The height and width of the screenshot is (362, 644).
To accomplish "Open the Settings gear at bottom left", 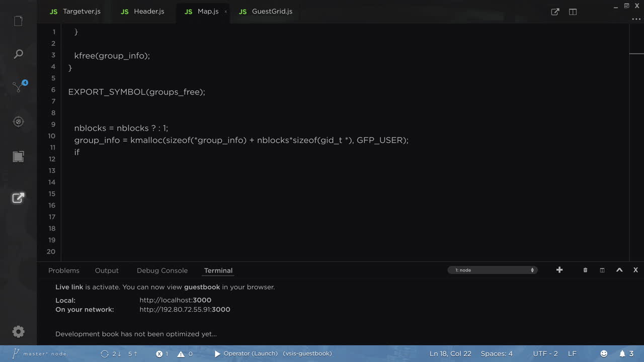I will [18, 331].
